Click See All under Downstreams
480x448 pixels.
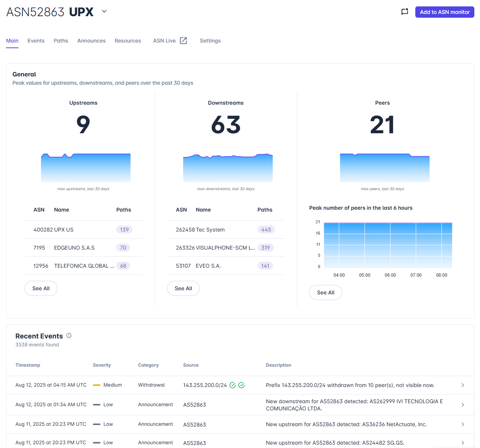point(183,288)
